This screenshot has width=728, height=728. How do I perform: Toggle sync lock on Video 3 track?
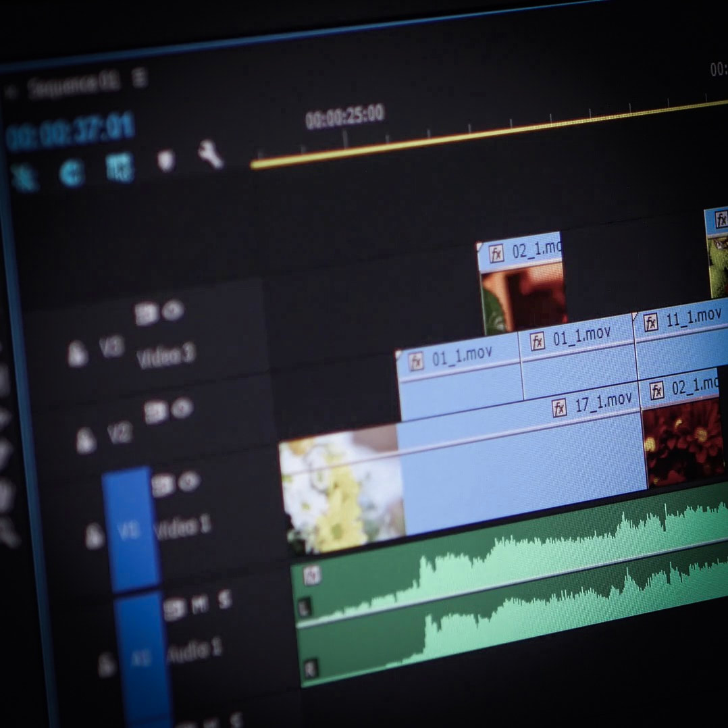[x=145, y=314]
